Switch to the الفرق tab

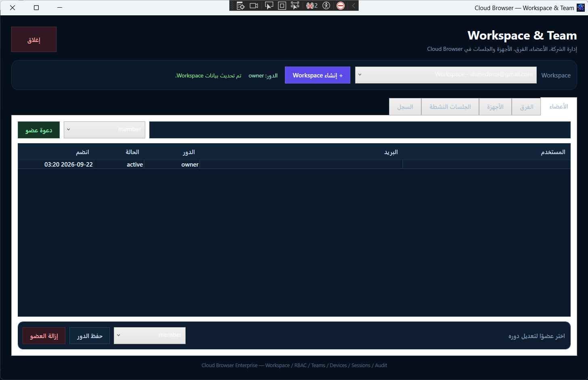point(526,107)
